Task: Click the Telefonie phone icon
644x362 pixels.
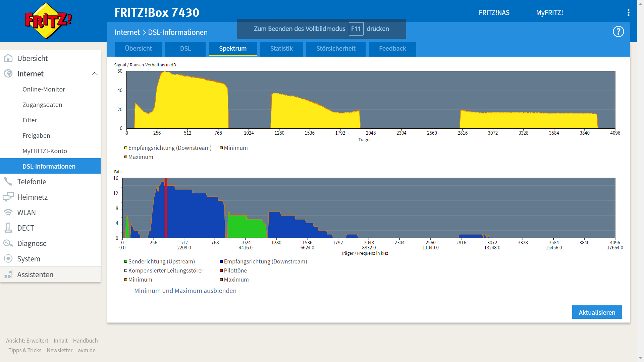Action: 8,182
